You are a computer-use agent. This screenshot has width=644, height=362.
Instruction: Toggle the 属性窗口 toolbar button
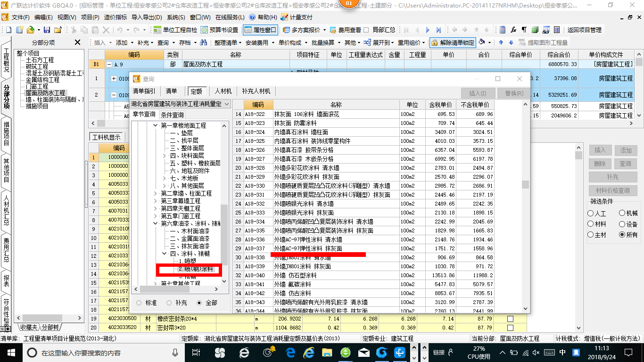click(x=260, y=30)
